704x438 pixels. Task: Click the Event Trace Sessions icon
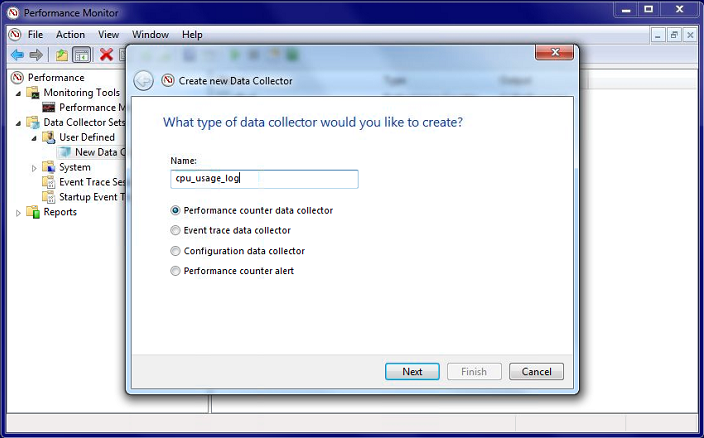(x=48, y=182)
